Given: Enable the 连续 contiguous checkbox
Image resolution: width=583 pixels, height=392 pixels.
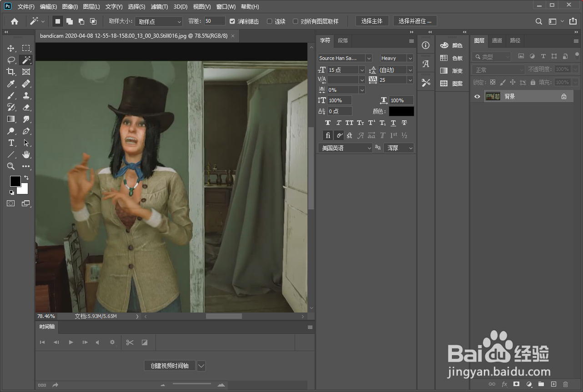Looking at the screenshot, I should click(x=269, y=21).
